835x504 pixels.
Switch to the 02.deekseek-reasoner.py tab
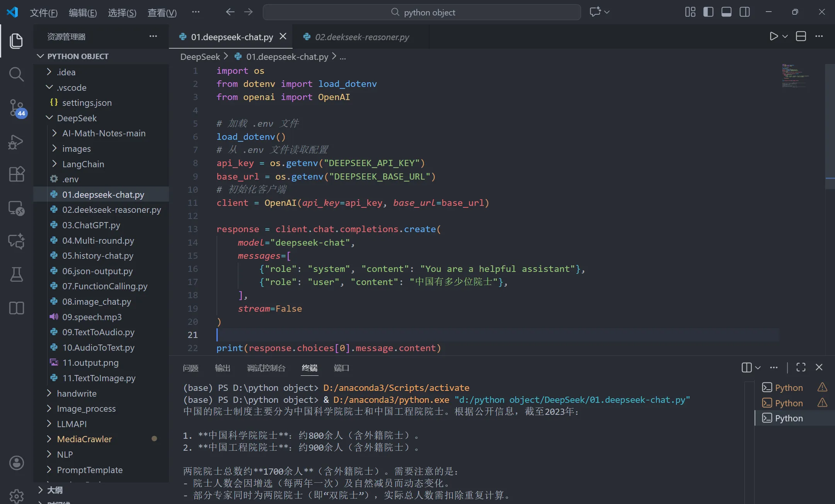(x=361, y=37)
